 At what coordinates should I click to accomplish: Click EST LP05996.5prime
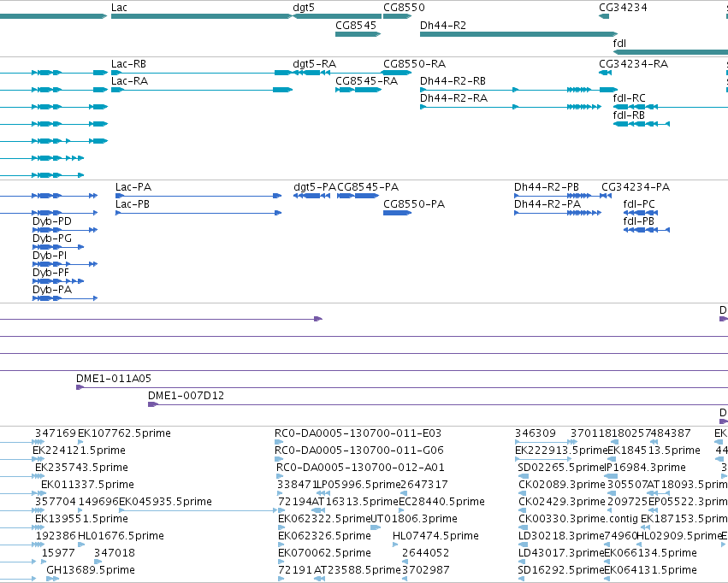[x=358, y=485]
